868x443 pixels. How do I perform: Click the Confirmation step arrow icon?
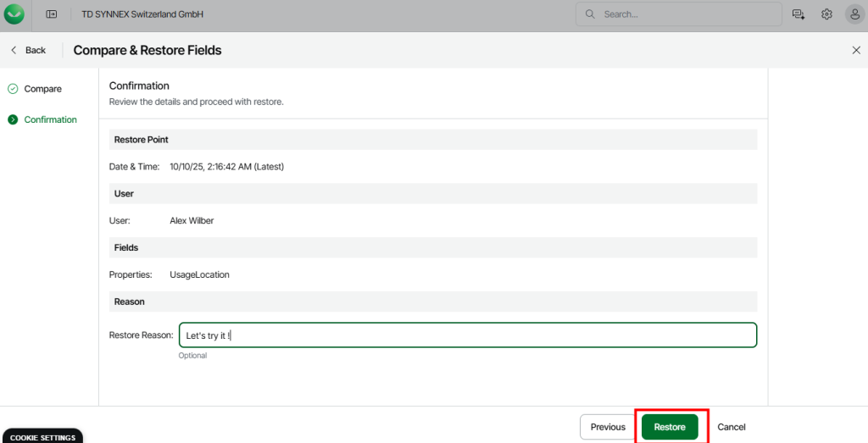coord(13,119)
